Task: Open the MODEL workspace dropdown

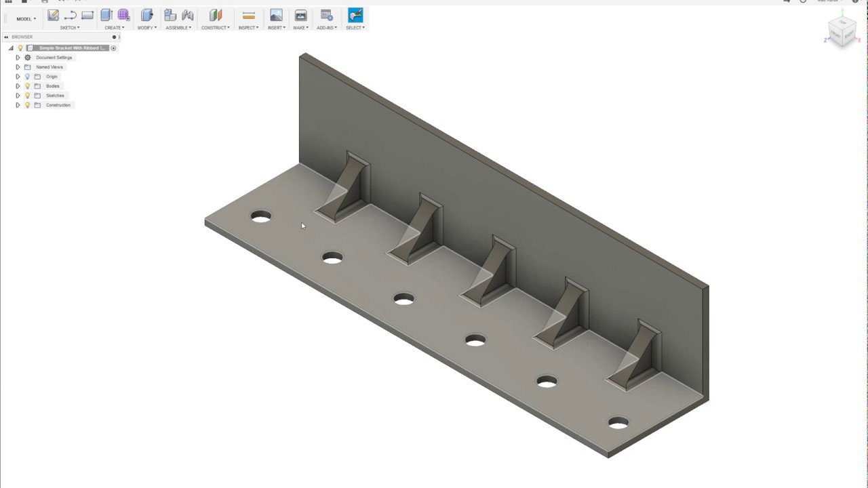Action: (26, 19)
